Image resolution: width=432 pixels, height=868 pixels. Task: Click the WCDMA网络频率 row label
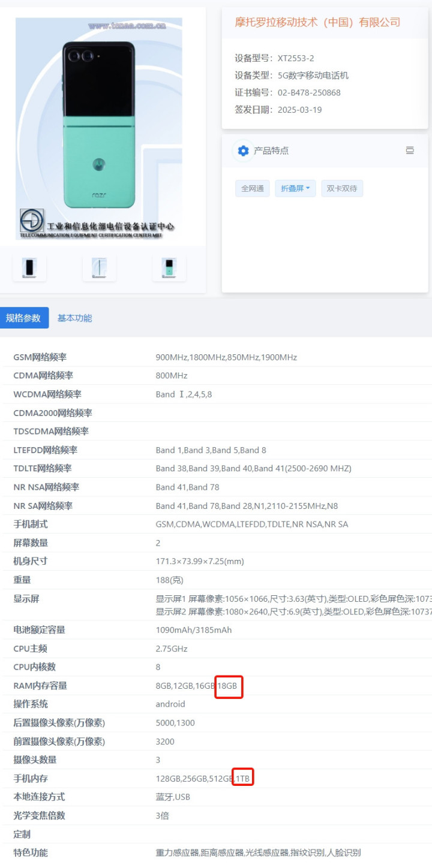[47, 394]
